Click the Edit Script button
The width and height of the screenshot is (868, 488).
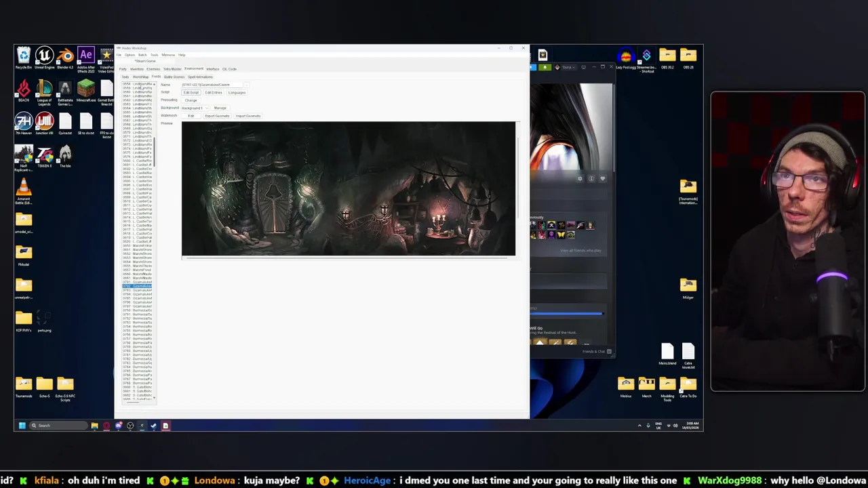[191, 93]
